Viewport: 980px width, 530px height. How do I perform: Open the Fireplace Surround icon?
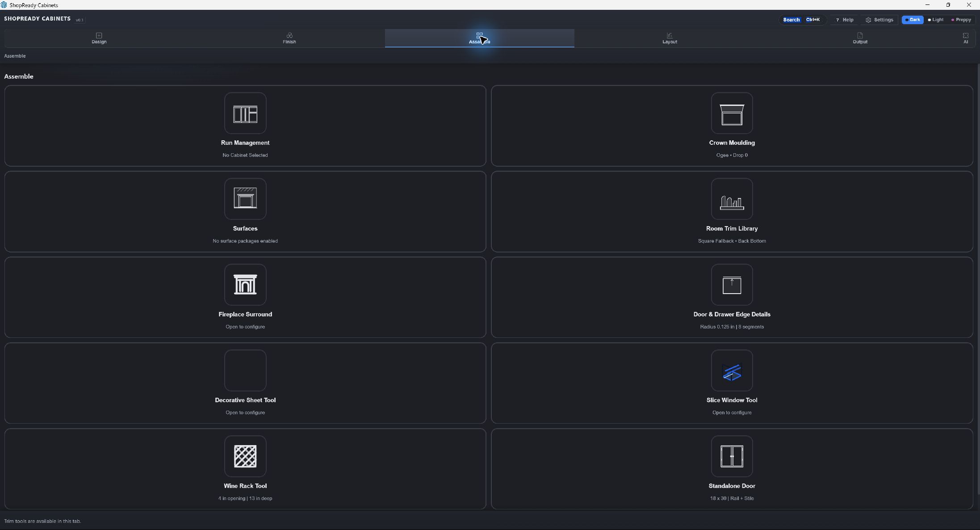(245, 285)
